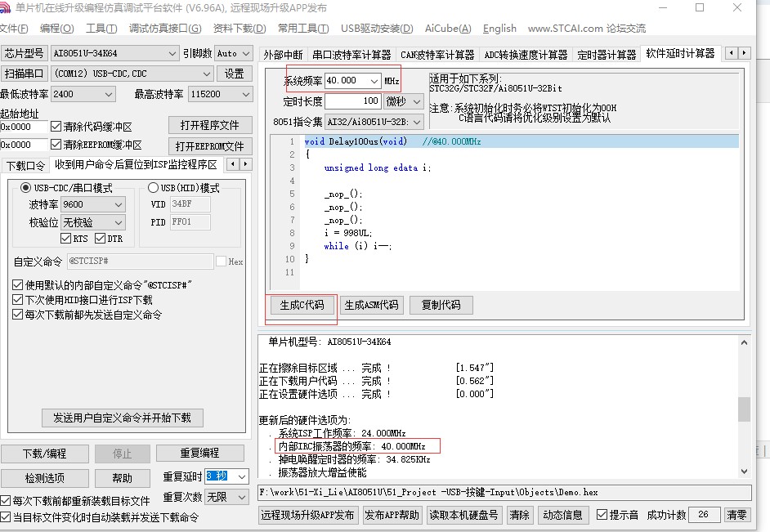This screenshot has height=532, width=770.
Task: Click 清零 success counter button
Action: [736, 514]
